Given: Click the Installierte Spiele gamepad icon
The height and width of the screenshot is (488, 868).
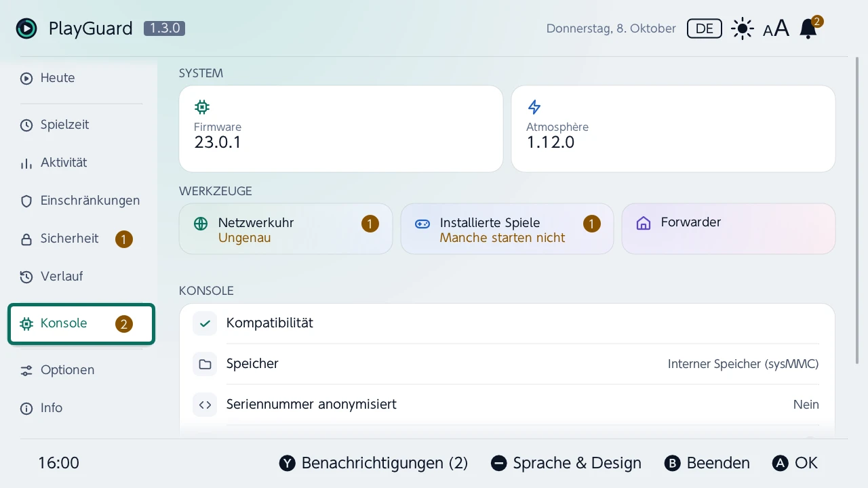Looking at the screenshot, I should (x=422, y=224).
